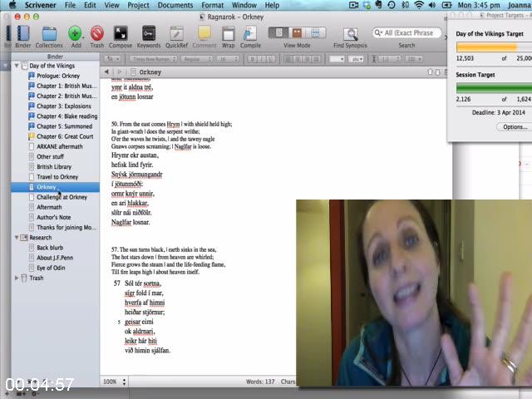Click the green Add button
532x399 pixels.
[x=75, y=34]
